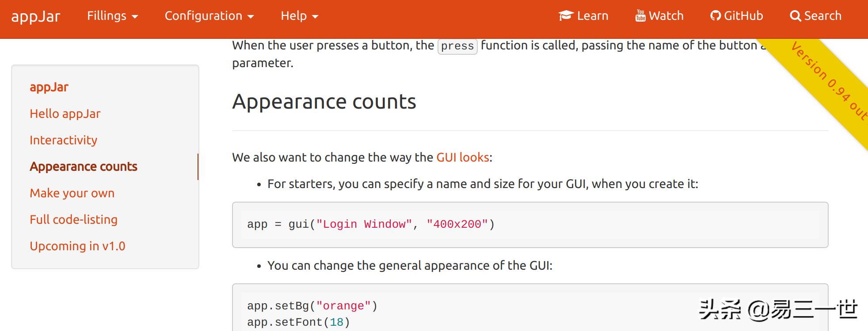Click the YouTube Watch icon

[640, 16]
